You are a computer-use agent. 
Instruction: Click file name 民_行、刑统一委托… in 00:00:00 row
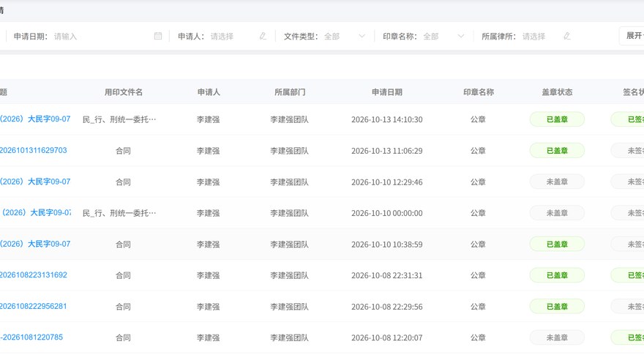pos(119,213)
